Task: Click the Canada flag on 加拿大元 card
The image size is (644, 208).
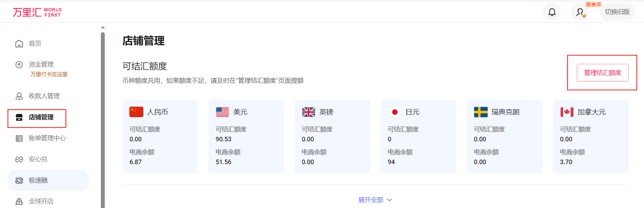Action: [567, 112]
